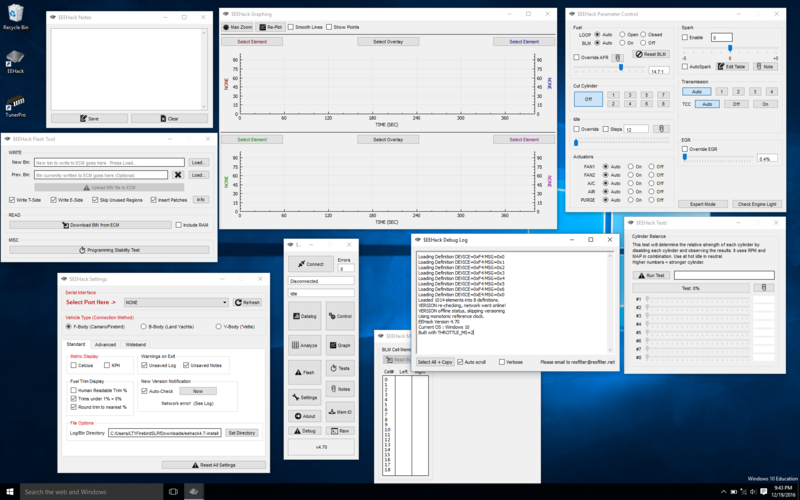Screen dimensions: 800x500
Task: Select B-Body (Land Yachts) vehicle type
Action: pyautogui.click(x=142, y=326)
